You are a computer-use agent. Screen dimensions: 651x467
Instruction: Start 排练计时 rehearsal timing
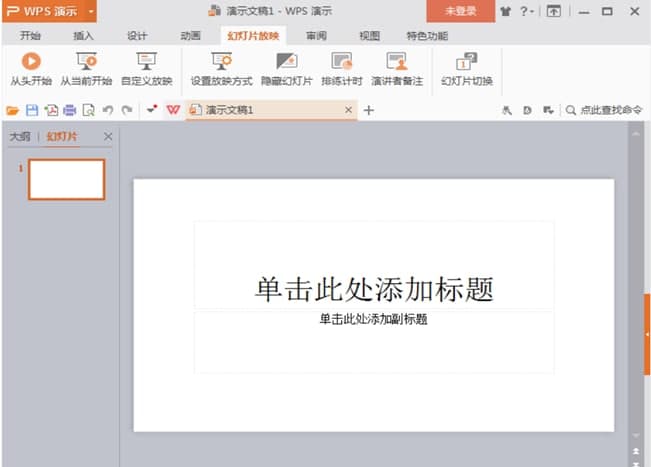(x=342, y=62)
